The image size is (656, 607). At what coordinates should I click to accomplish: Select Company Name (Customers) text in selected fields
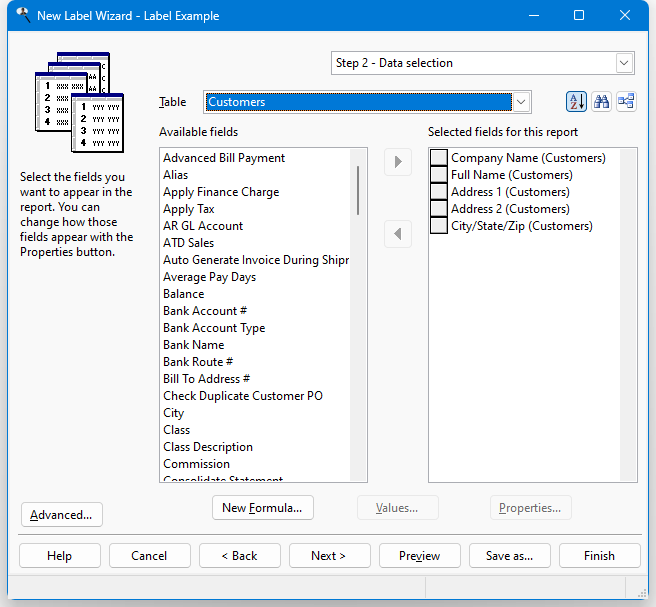528,158
